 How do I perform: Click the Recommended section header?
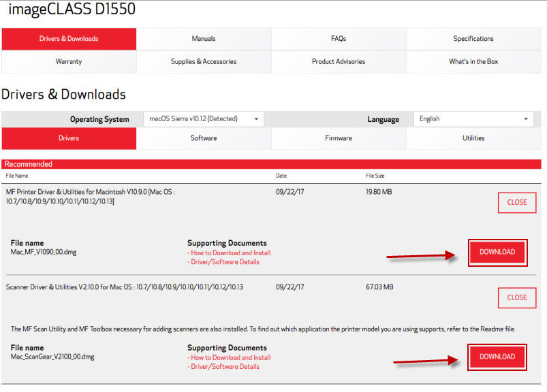[271, 164]
